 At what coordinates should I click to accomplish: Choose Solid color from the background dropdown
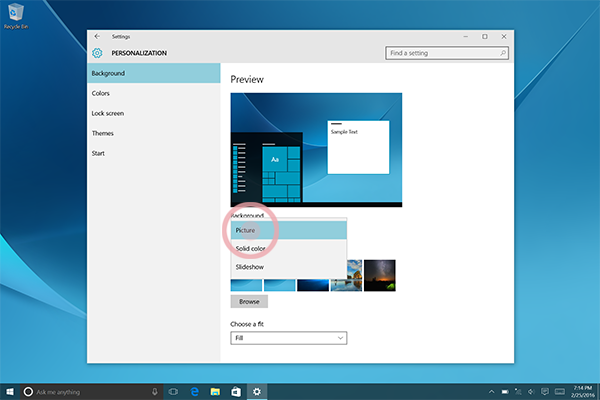tap(289, 248)
